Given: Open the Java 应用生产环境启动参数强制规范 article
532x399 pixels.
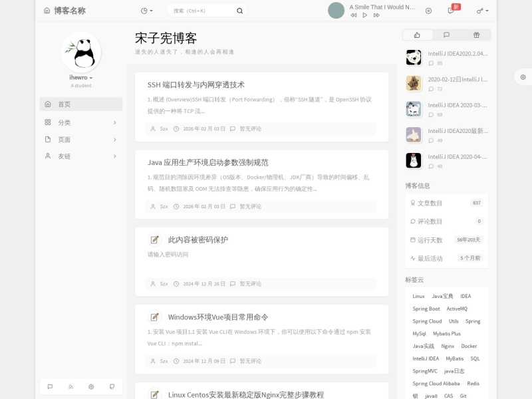Looking at the screenshot, I should [207, 162].
